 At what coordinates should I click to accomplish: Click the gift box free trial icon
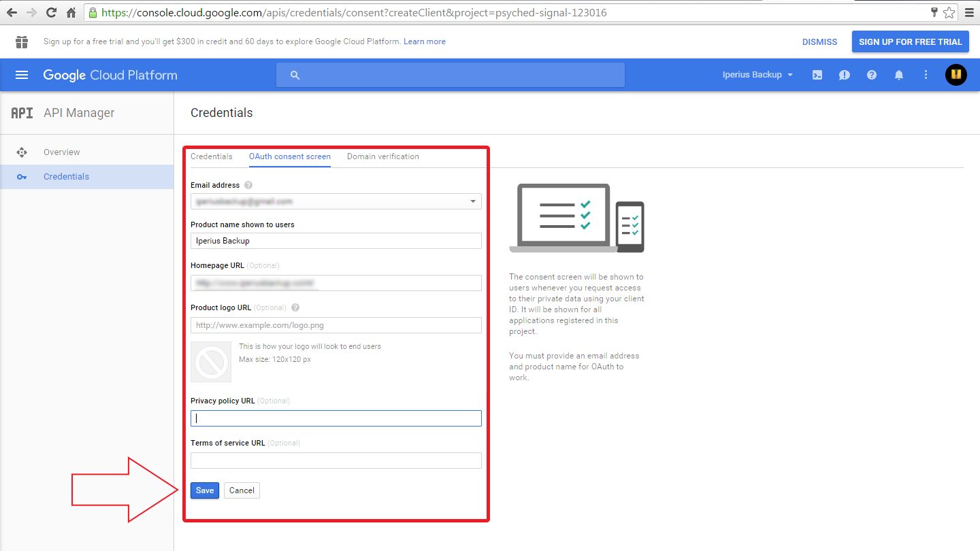pos(22,41)
